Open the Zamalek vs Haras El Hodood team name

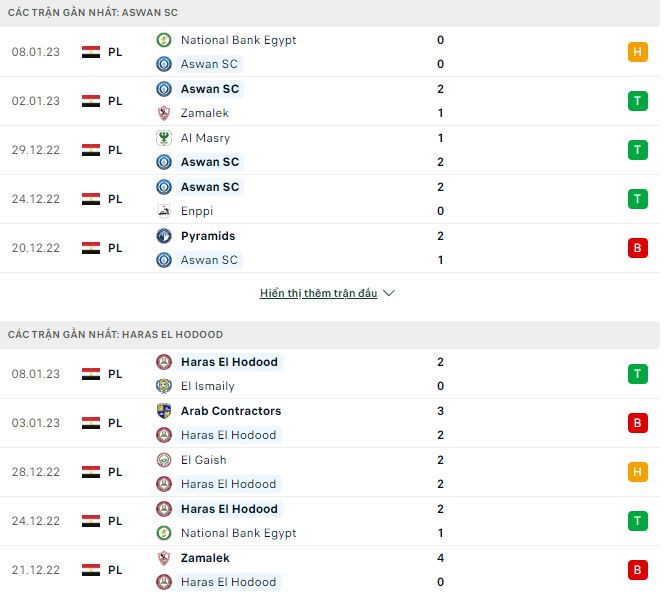point(205,558)
